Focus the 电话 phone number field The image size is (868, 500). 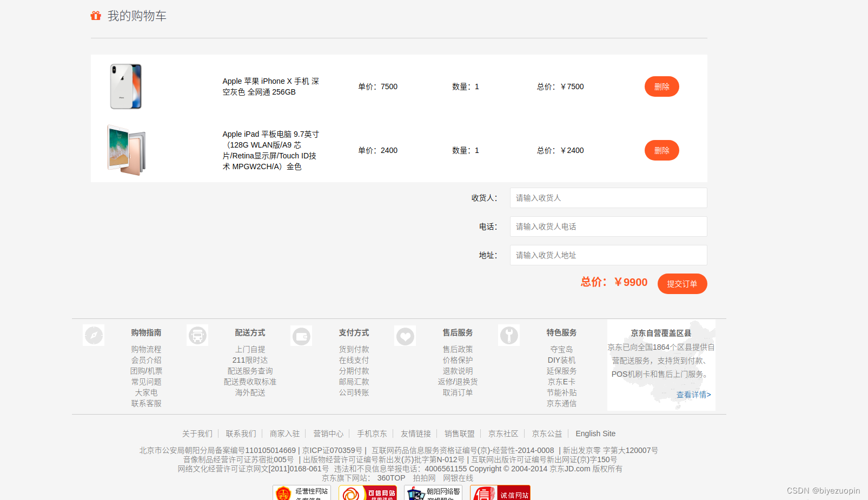click(608, 226)
